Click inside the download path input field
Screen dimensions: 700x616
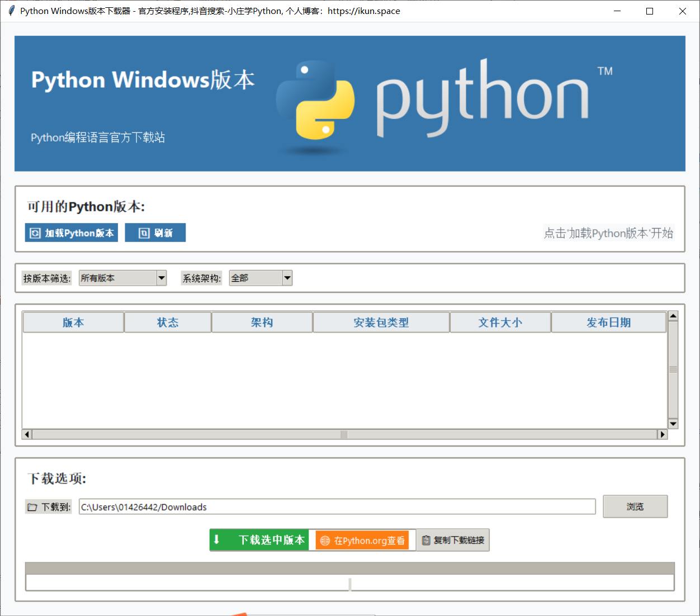[x=335, y=506]
